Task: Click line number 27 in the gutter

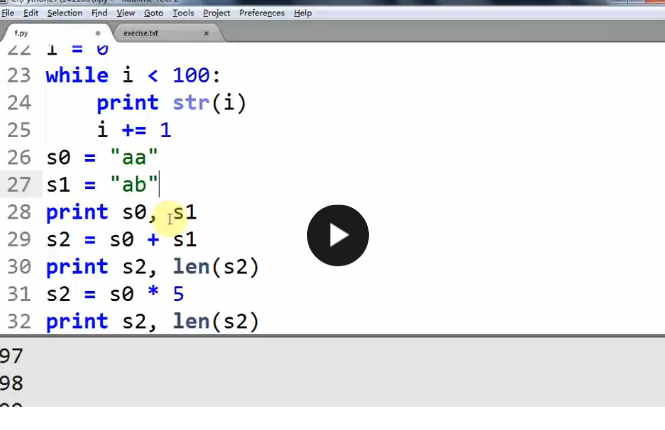Action: tap(19, 185)
